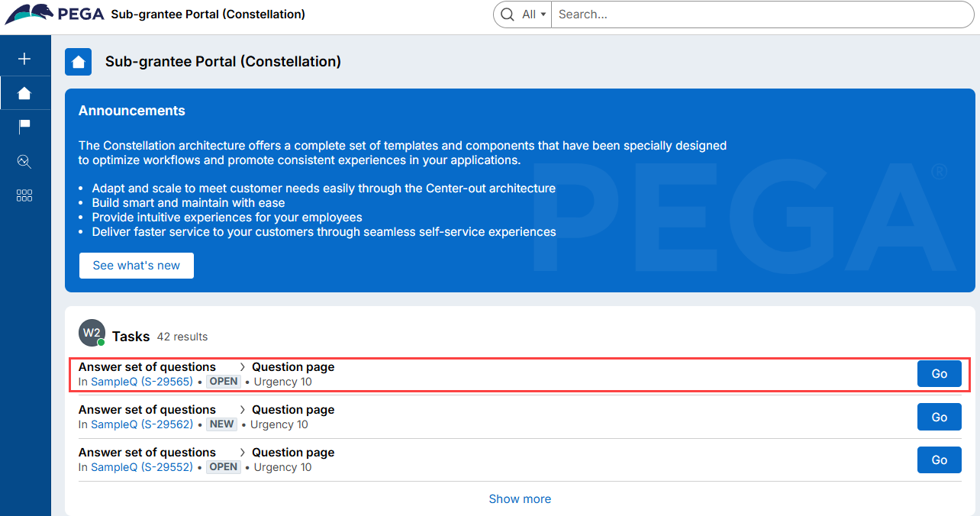Screen dimensions: 980x516
Task: Open the Explore Data magnifier chart icon
Action: click(24, 161)
